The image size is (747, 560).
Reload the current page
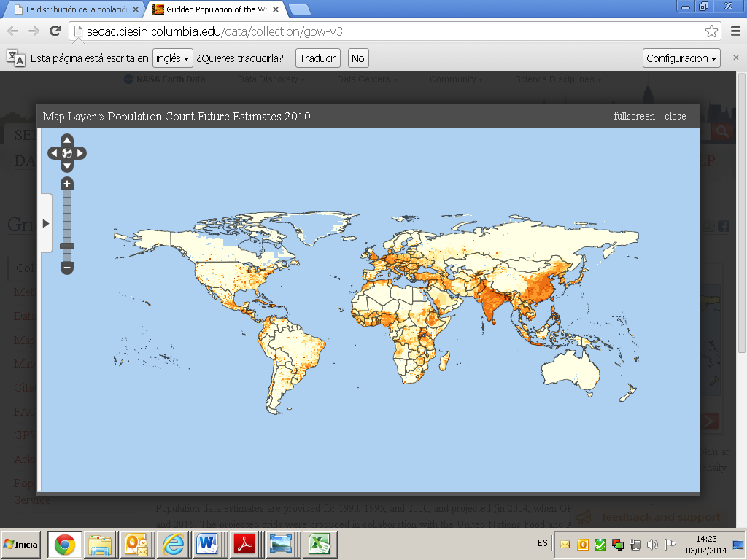pos(55,31)
